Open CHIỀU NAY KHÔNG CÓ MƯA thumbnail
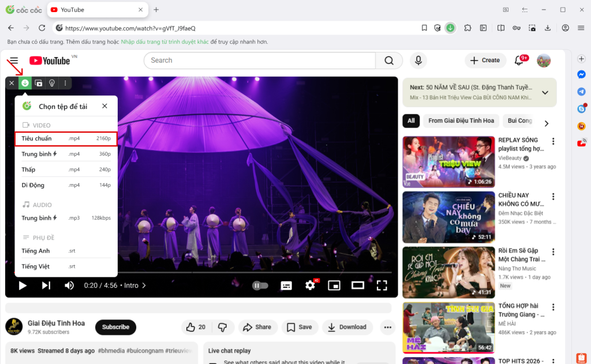 coord(448,217)
